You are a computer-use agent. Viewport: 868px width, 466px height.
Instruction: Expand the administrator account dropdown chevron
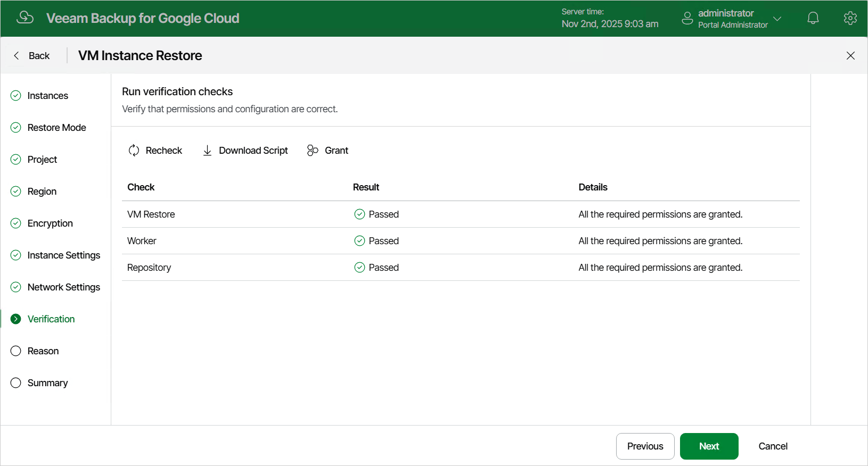(777, 19)
